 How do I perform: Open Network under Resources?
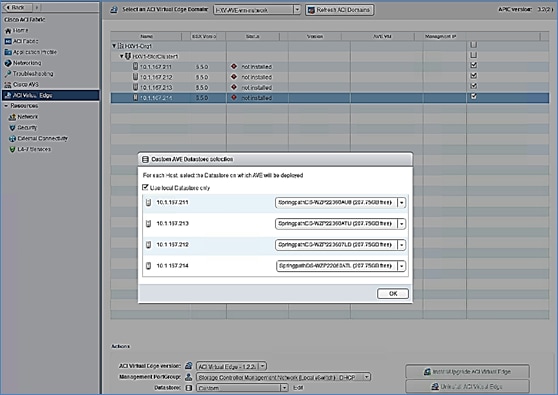tap(28, 117)
